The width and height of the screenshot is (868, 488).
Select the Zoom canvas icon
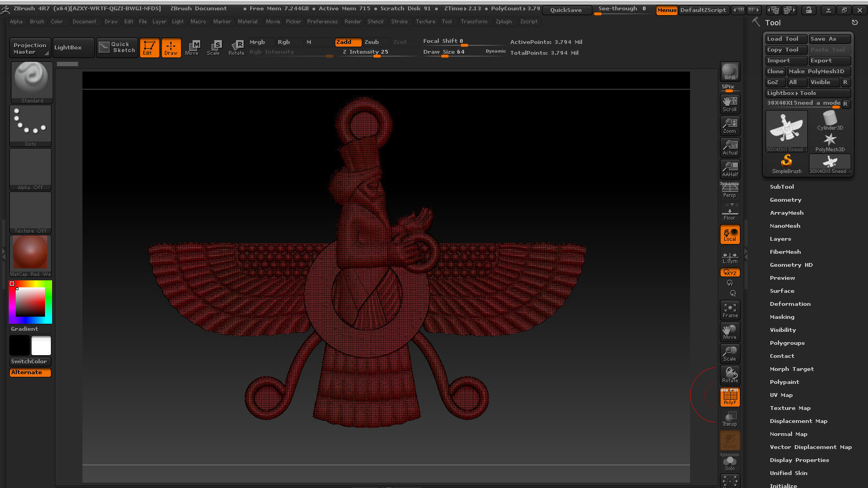coord(730,125)
